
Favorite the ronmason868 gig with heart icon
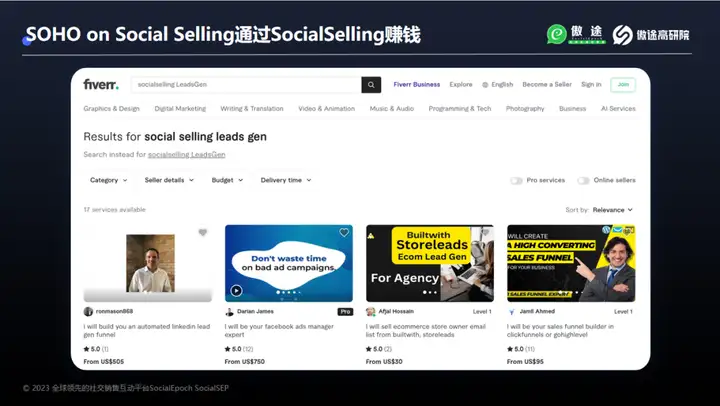[x=202, y=232]
